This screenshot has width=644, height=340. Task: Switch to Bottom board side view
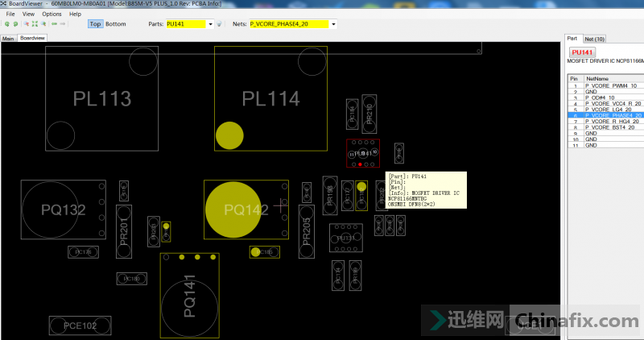click(x=116, y=24)
